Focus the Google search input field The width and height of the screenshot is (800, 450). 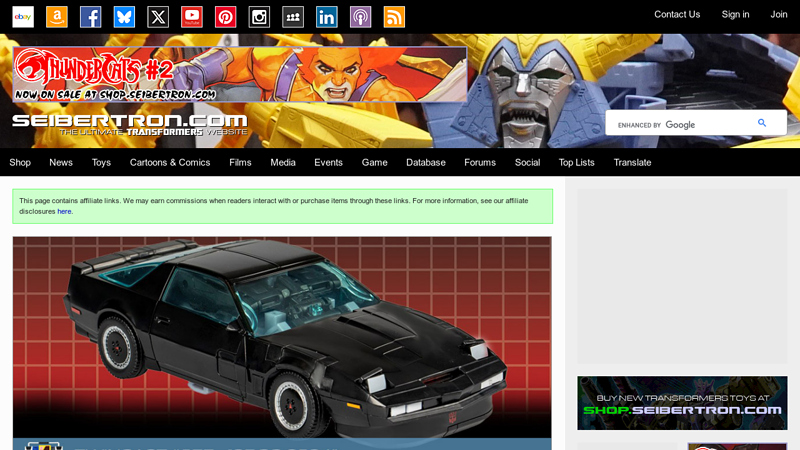(681, 124)
